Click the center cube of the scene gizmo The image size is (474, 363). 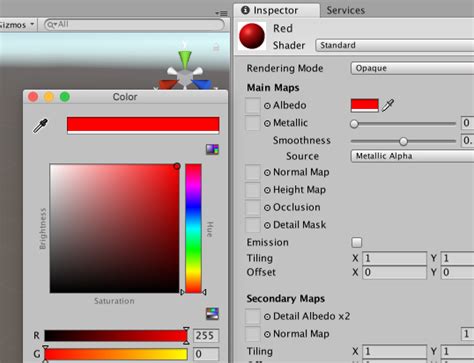coord(185,77)
